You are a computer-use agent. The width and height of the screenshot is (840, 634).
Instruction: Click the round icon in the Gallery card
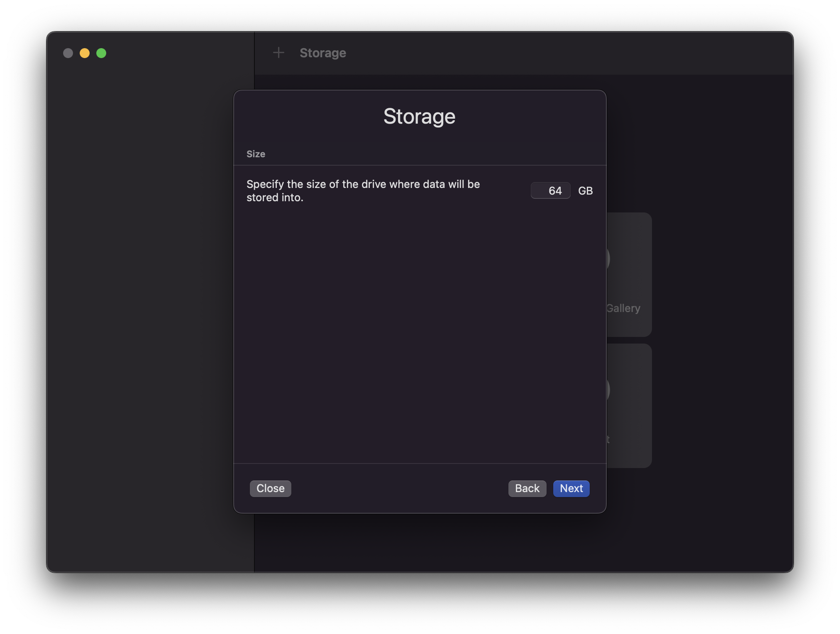click(x=608, y=259)
